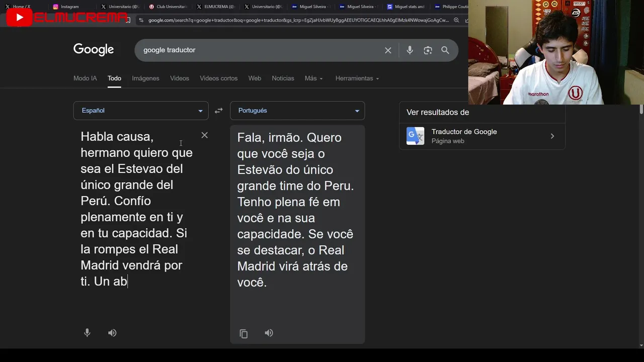Listen to the Portuguese translation
This screenshot has height=362, width=644.
[269, 333]
